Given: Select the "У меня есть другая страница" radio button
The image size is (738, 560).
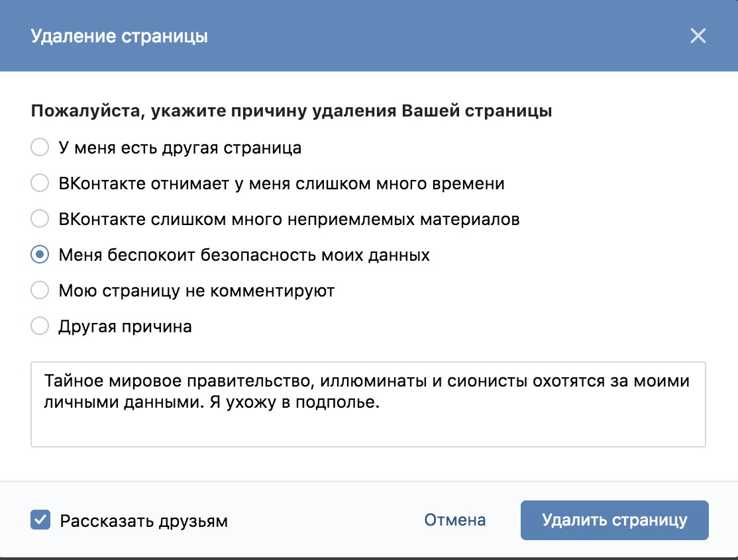Looking at the screenshot, I should point(40,148).
